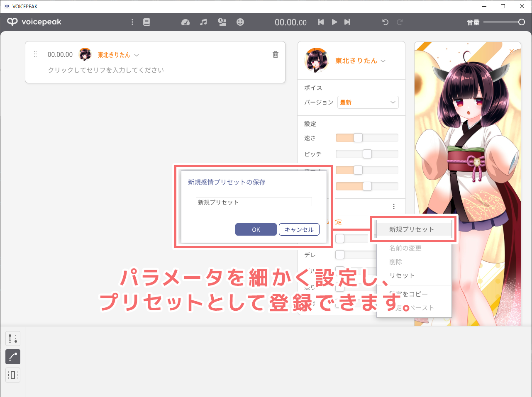Screen dimensions: 532x397
Task: Adjust the 音量 volume slider in the header
Action: [504, 22]
